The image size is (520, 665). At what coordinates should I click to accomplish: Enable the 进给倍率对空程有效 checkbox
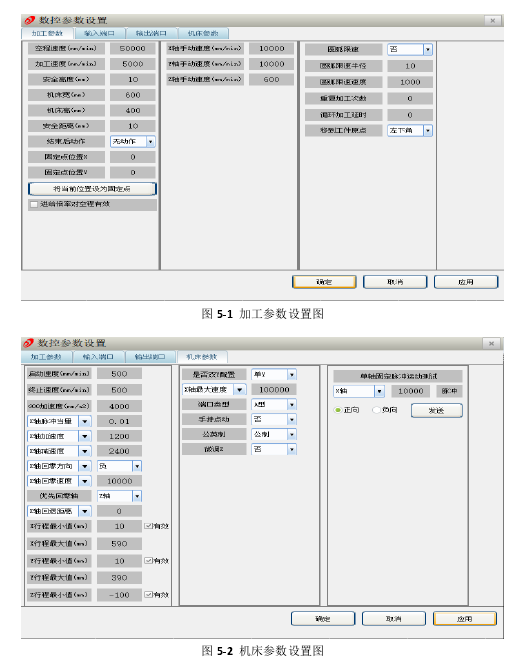pos(34,204)
